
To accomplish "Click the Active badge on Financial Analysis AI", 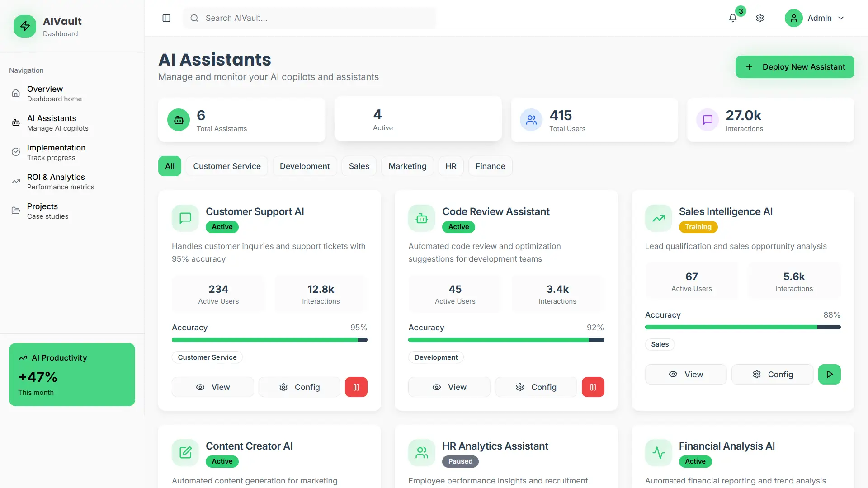I will [695, 461].
